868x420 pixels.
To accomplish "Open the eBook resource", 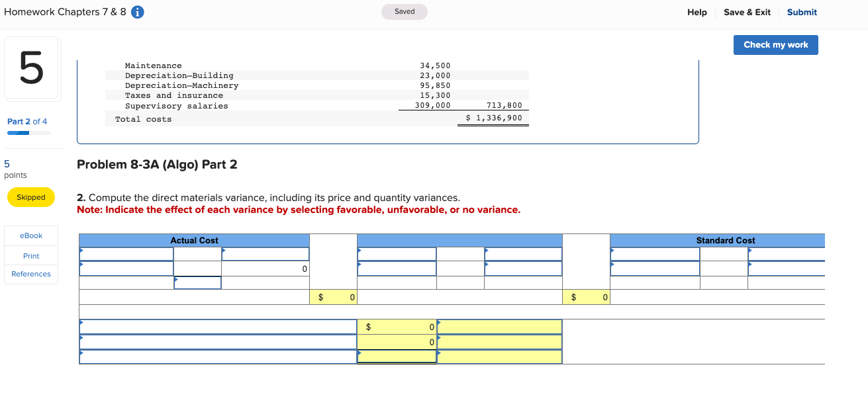I will point(30,235).
